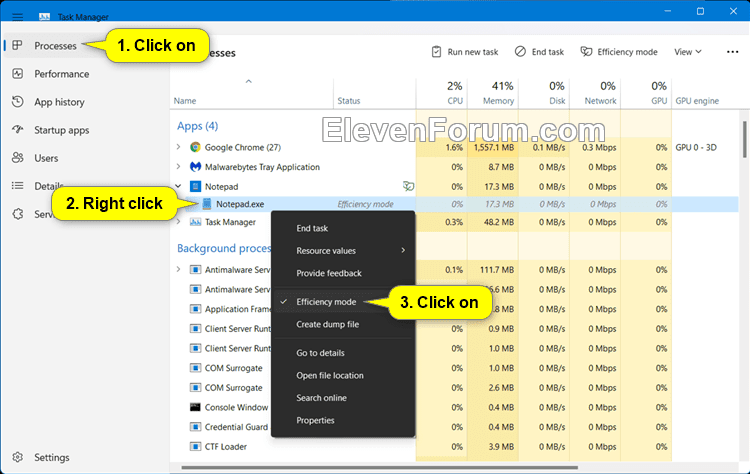The width and height of the screenshot is (750, 474).
Task: Click the CTF Loader process icon
Action: [x=195, y=446]
